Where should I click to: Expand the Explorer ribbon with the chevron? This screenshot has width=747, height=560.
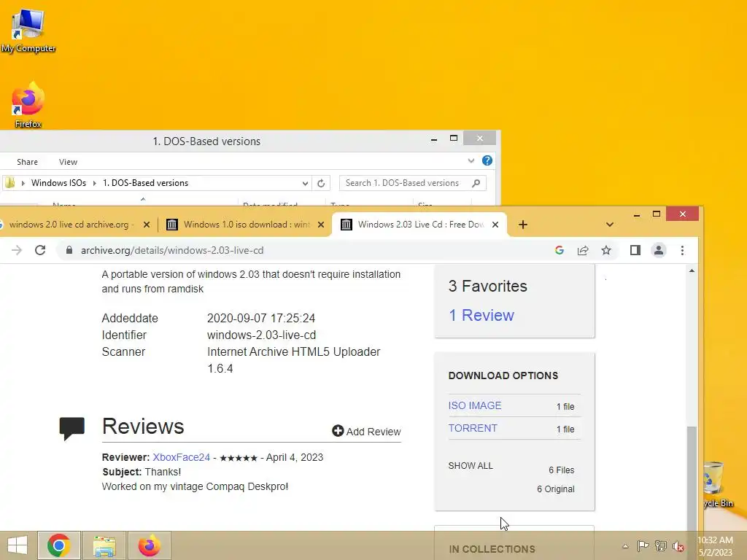tap(471, 160)
